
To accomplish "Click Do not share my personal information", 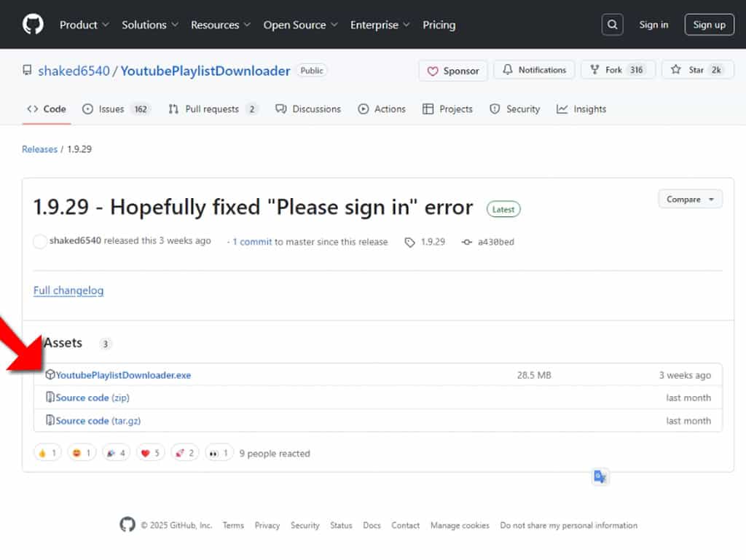I will pyautogui.click(x=568, y=525).
